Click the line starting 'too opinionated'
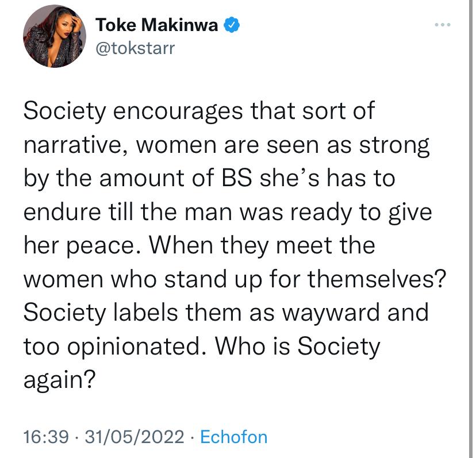The height and width of the screenshot is (458, 476). pyautogui.click(x=202, y=347)
